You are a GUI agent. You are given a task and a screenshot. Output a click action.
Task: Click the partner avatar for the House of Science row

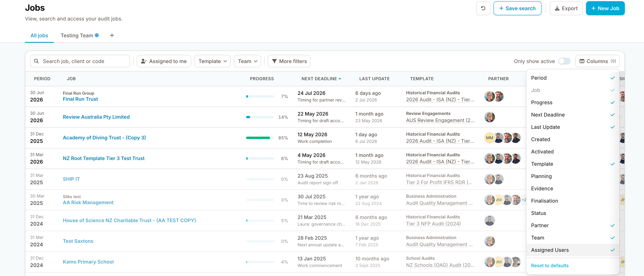point(490,221)
